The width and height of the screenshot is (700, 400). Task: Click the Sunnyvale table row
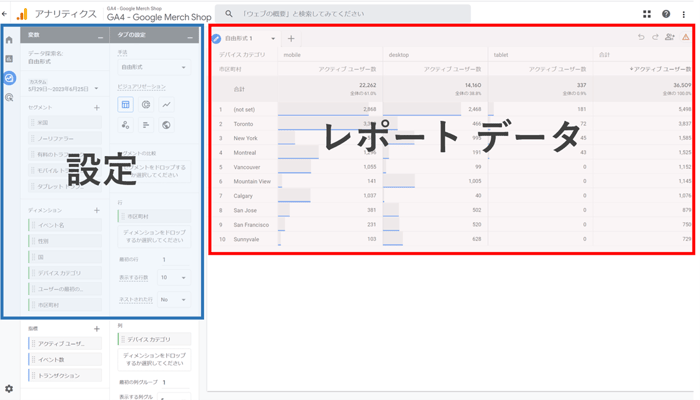point(451,239)
